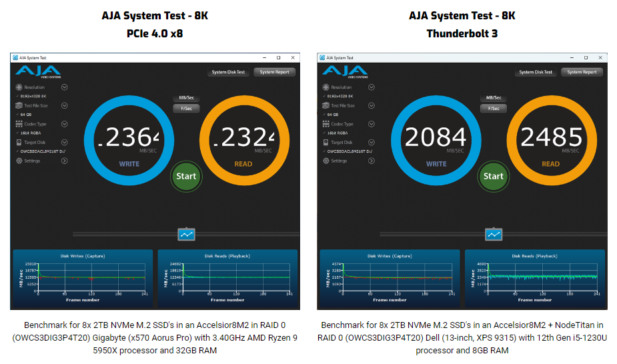Screen dimensions: 617x364
Task: Click Test File Size stack icon, PCIe window
Action: 19,105
